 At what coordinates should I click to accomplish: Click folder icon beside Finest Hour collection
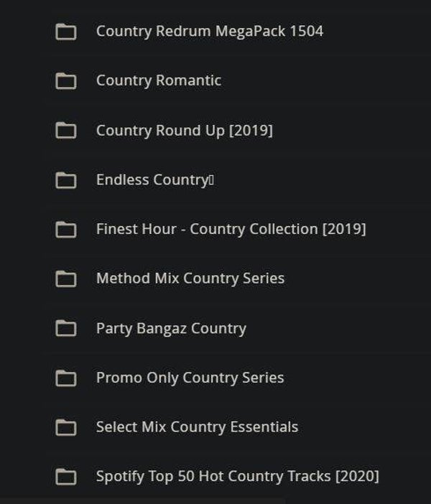pos(66,230)
